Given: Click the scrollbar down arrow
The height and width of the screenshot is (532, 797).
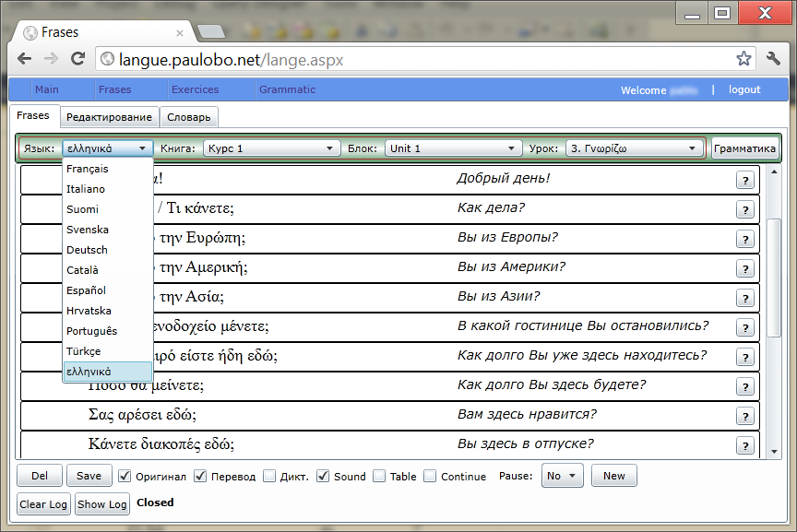Looking at the screenshot, I should coord(774,451).
